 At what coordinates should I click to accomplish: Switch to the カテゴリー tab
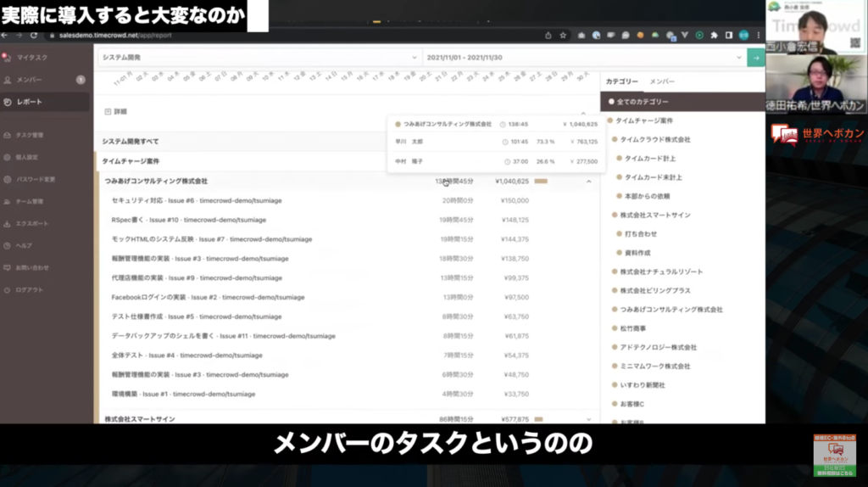[621, 81]
